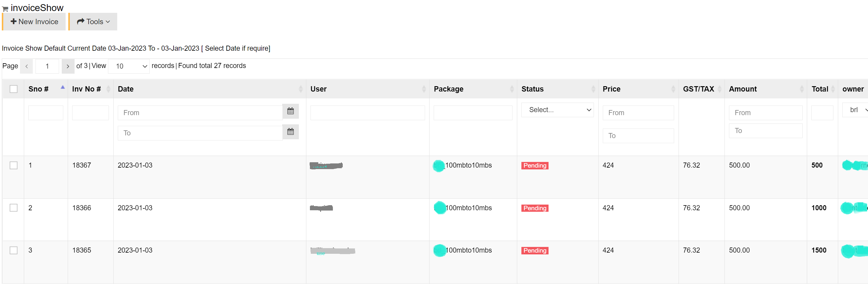Check the box for invoice 18367
Screen dimensions: 868x286
pyautogui.click(x=13, y=166)
